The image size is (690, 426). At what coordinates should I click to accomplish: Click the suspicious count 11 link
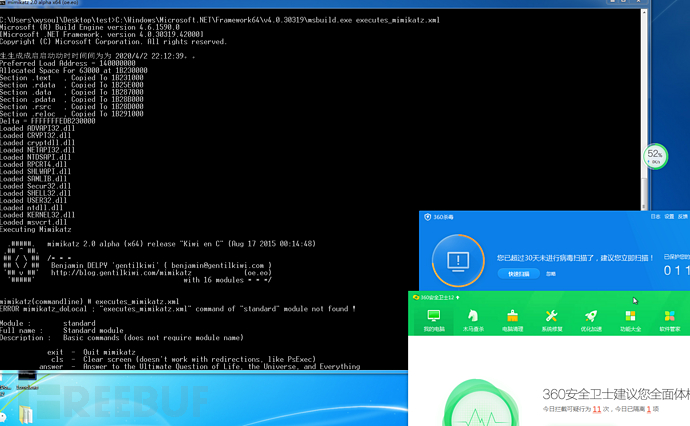[597, 409]
